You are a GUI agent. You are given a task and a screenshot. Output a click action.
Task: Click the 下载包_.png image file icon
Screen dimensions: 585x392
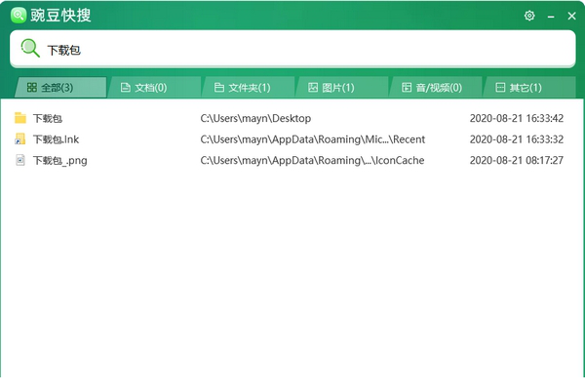click(20, 160)
